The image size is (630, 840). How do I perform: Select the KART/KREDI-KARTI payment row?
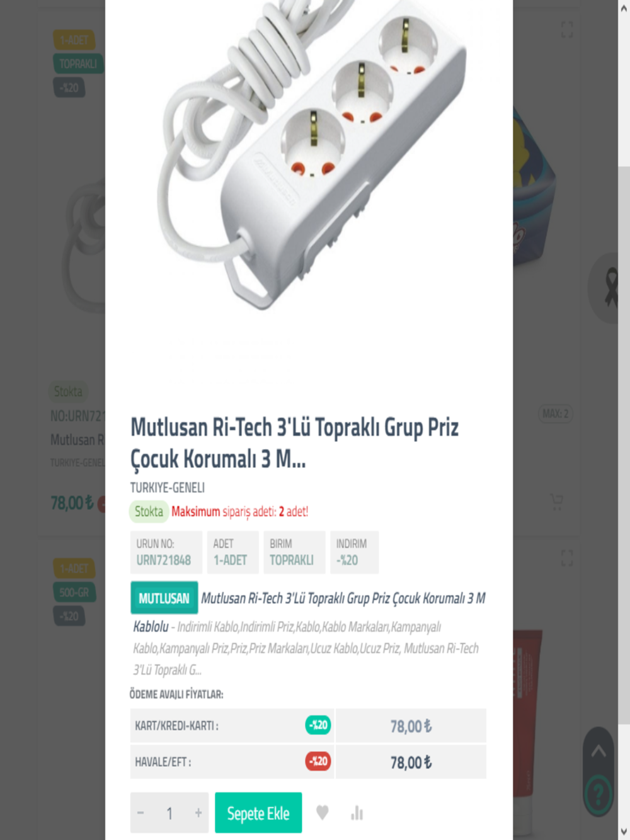pos(308,725)
